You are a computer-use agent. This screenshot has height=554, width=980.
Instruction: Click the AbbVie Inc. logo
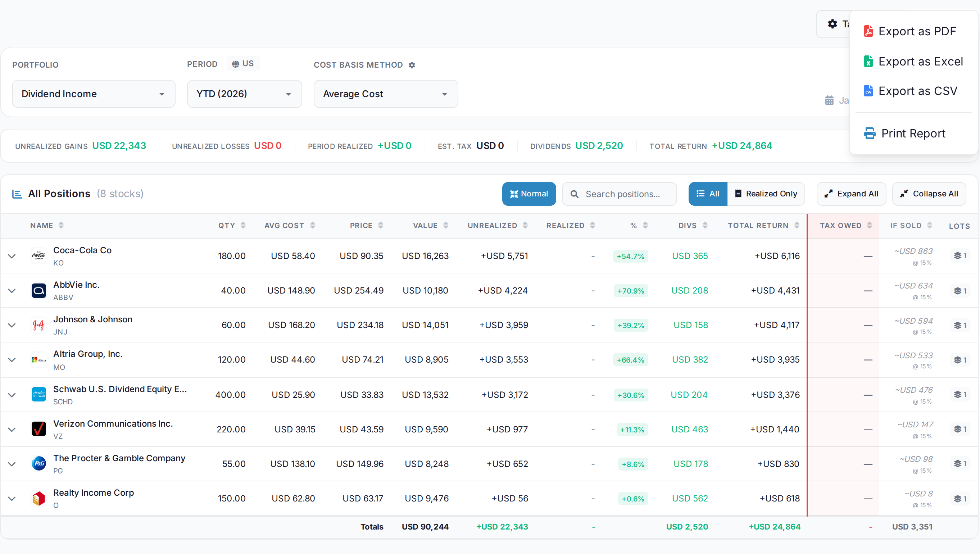(x=39, y=290)
